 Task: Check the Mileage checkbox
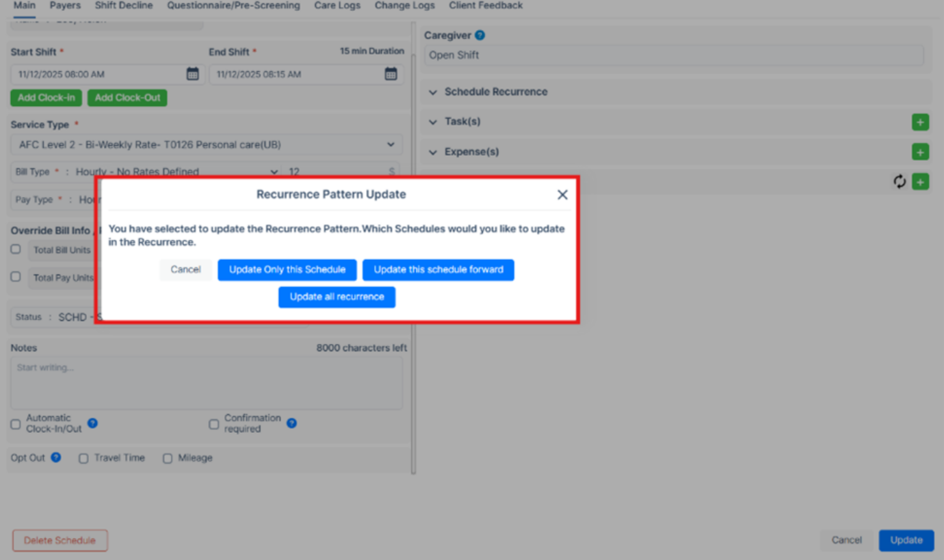(168, 457)
